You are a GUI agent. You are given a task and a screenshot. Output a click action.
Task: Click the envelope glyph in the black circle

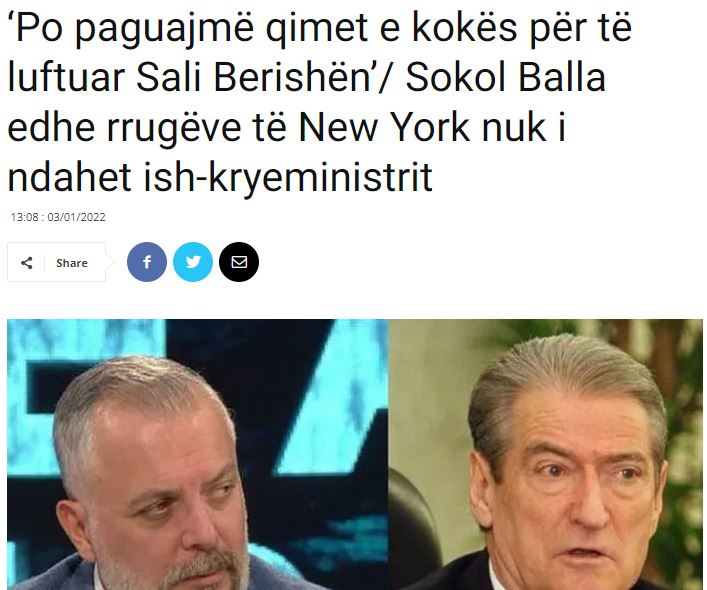click(x=239, y=262)
